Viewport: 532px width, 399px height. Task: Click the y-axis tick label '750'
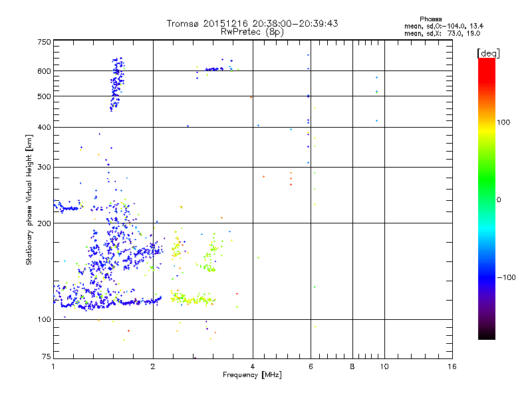click(45, 42)
